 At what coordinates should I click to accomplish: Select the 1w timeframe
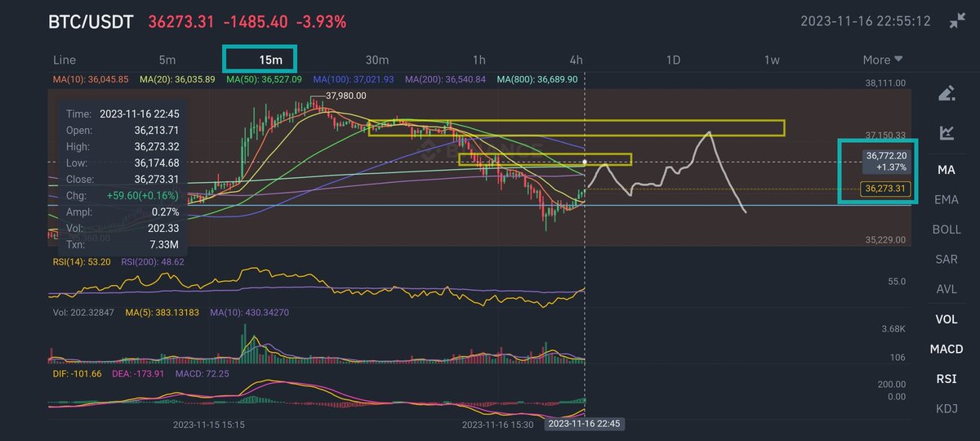[772, 60]
